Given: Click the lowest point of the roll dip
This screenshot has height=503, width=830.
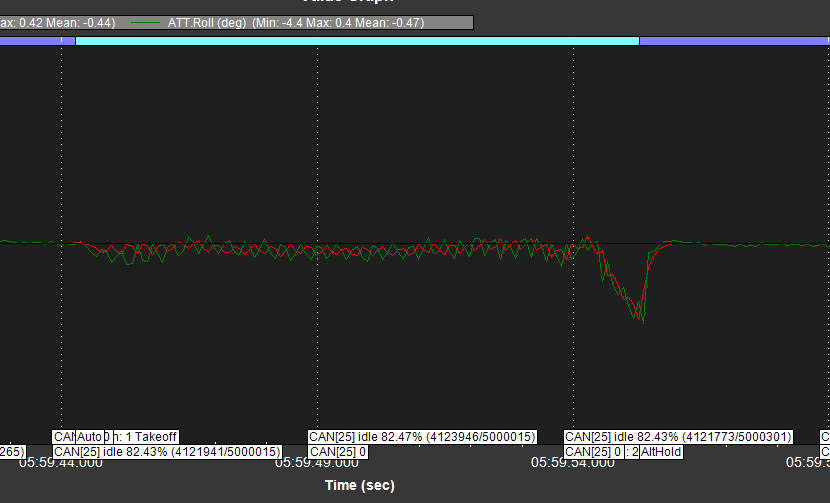Looking at the screenshot, I should coord(643,322).
